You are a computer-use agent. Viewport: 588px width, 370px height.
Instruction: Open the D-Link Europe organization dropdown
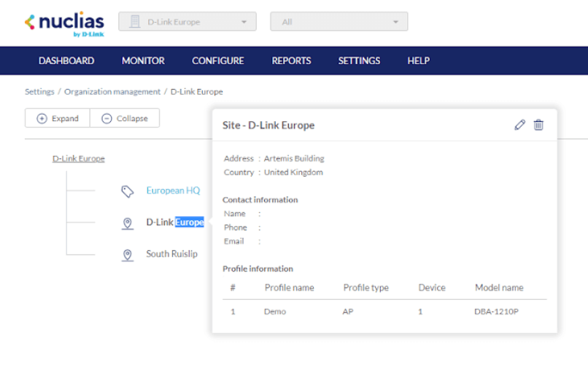(x=187, y=22)
